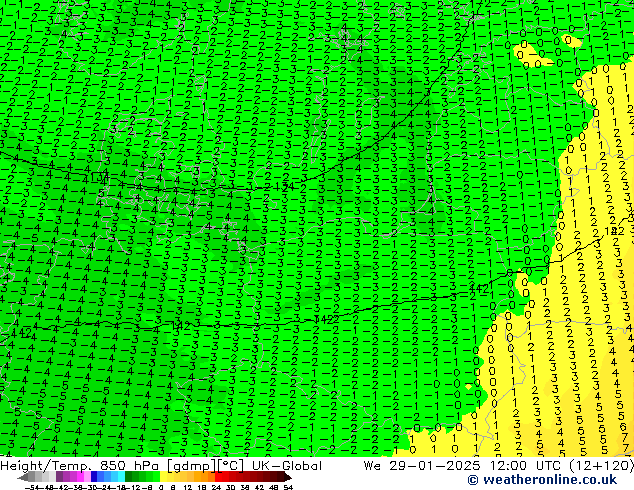Pick the bright yellow segment of the temperature scale

[x=163, y=477]
